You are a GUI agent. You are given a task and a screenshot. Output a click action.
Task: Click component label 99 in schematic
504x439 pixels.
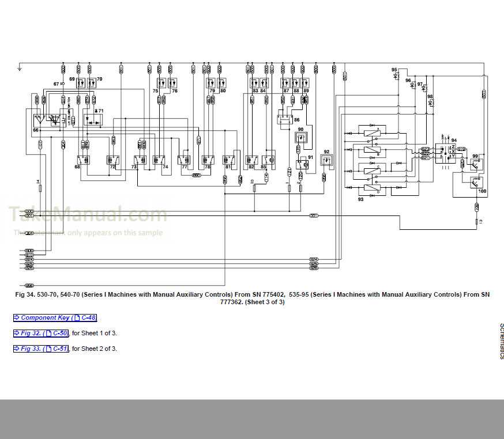coord(475,156)
